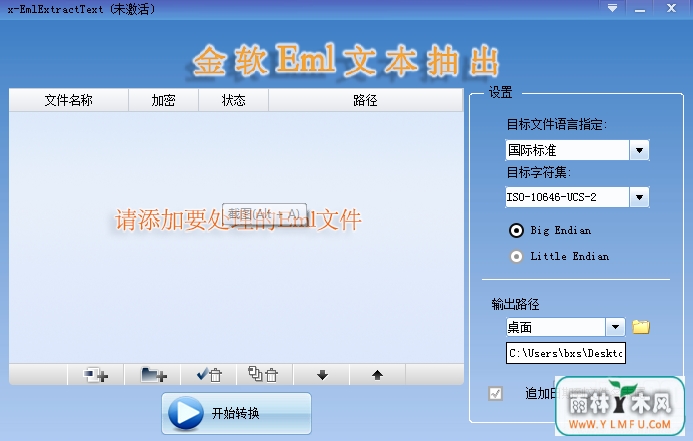Click the add file icon in bottom toolbar
Viewport: 693px width, 441px height.
click(95, 375)
